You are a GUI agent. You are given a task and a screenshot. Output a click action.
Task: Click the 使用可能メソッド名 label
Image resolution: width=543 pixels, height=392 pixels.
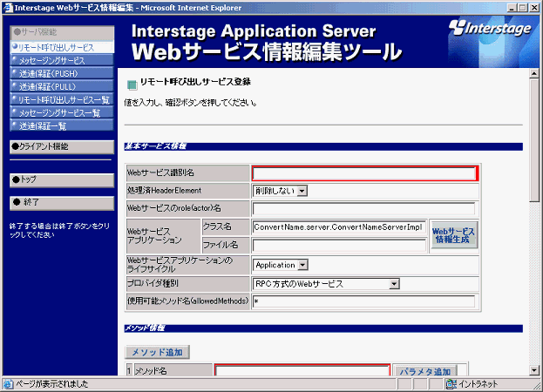pos(187,301)
